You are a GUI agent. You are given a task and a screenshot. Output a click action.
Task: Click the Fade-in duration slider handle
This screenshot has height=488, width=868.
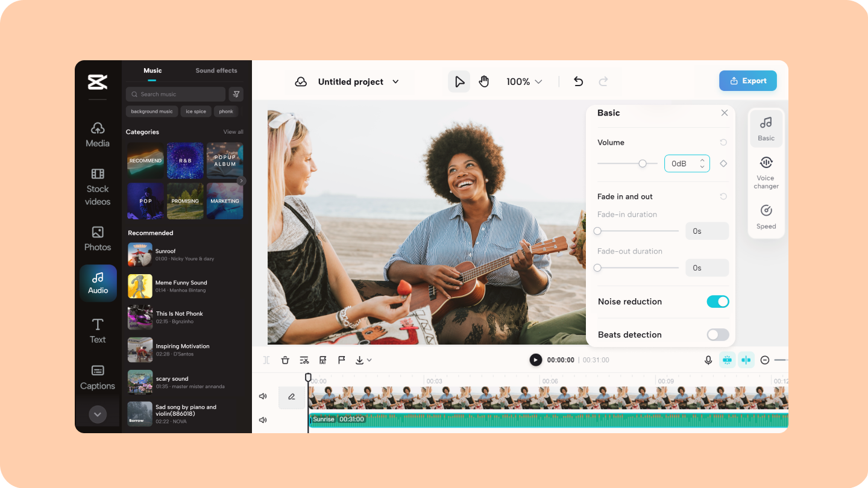597,231
